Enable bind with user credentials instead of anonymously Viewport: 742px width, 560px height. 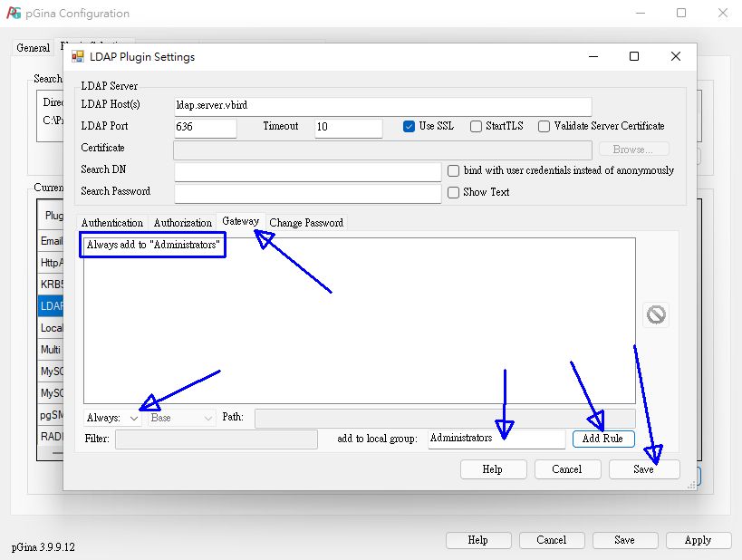point(452,170)
